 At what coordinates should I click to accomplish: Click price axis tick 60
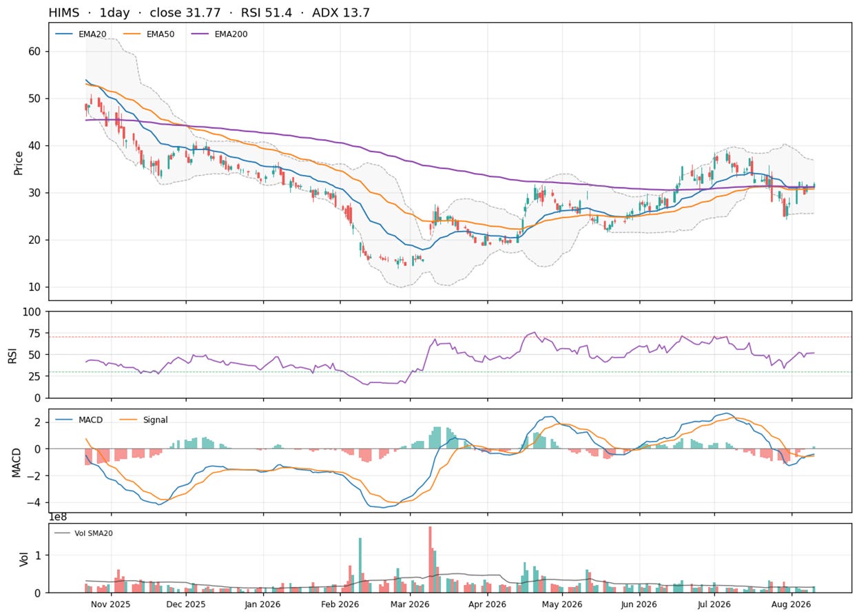tap(36, 52)
